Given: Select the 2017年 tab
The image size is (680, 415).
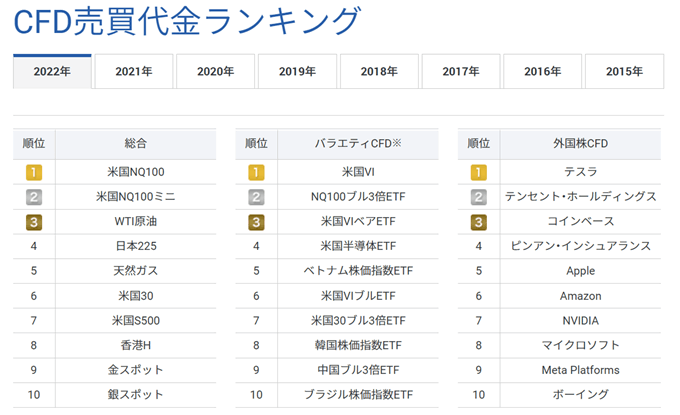Looking at the screenshot, I should click(x=461, y=72).
